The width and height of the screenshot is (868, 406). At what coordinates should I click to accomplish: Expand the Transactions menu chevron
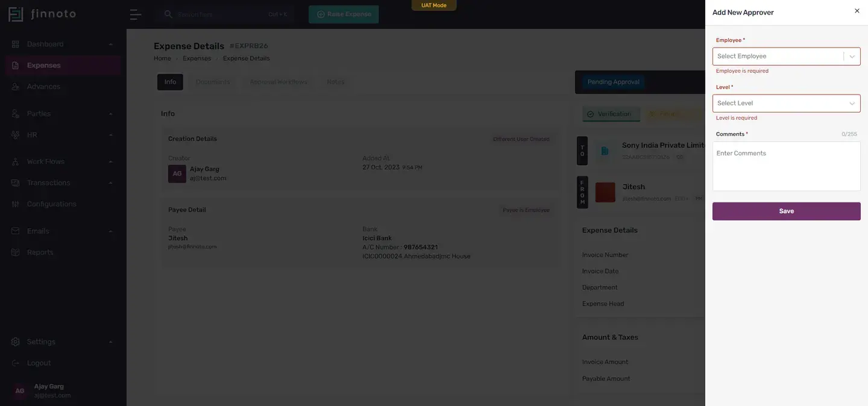point(111,183)
